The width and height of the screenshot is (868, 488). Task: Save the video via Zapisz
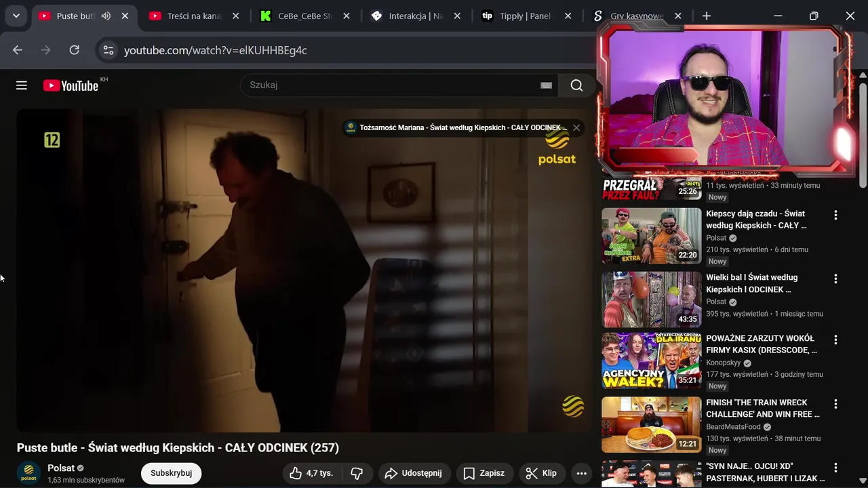tap(484, 473)
